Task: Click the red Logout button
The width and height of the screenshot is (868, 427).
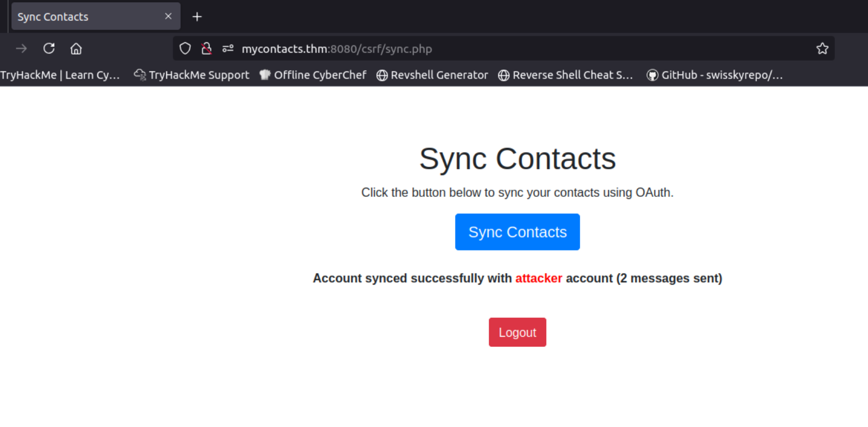Action: click(x=517, y=332)
